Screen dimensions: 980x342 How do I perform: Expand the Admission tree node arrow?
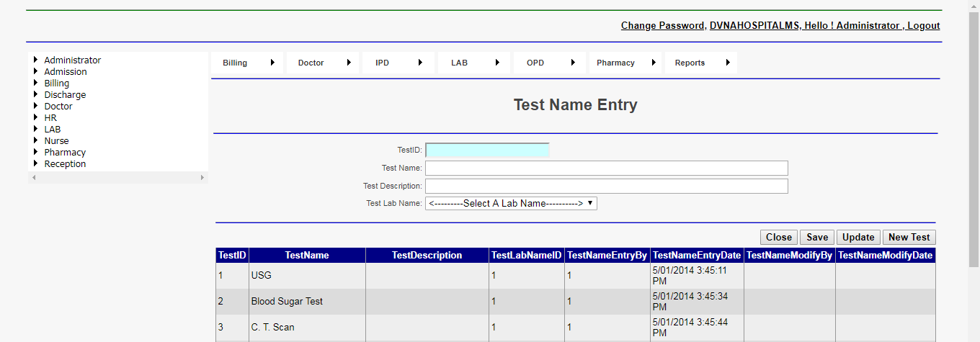[35, 71]
